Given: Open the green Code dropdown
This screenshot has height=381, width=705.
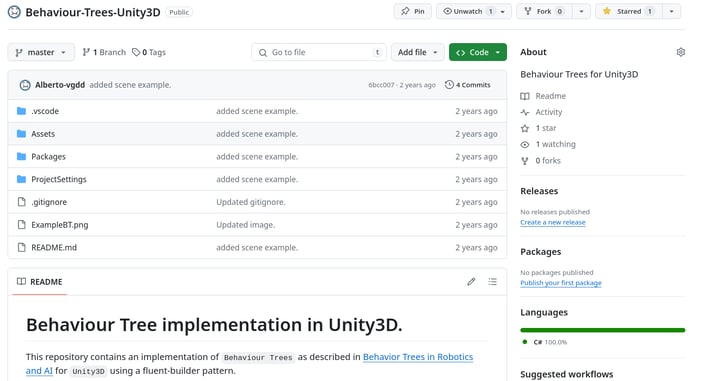Looking at the screenshot, I should (x=477, y=52).
